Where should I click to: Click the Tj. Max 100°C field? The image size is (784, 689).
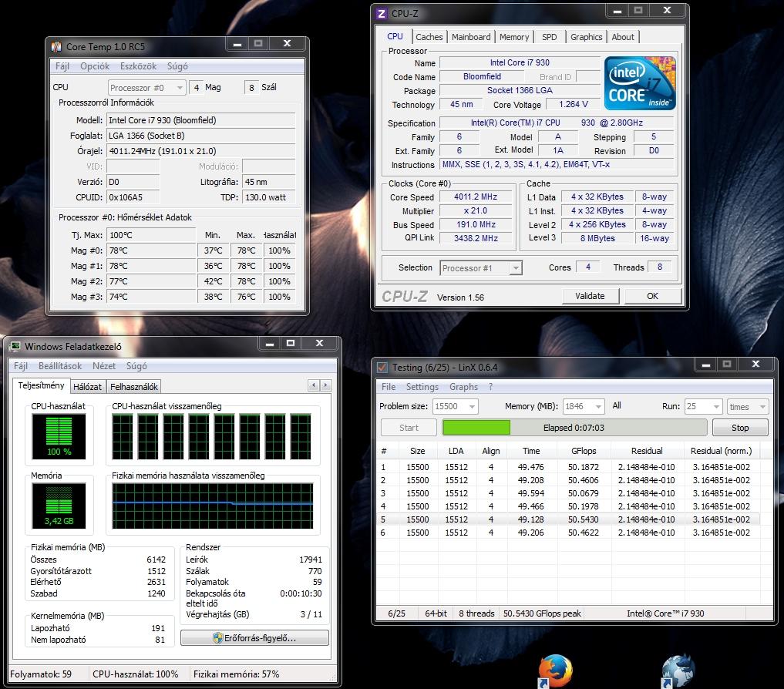click(x=150, y=235)
